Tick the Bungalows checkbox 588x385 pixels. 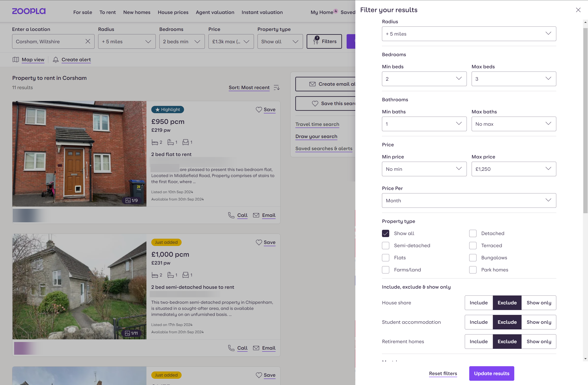coord(473,257)
